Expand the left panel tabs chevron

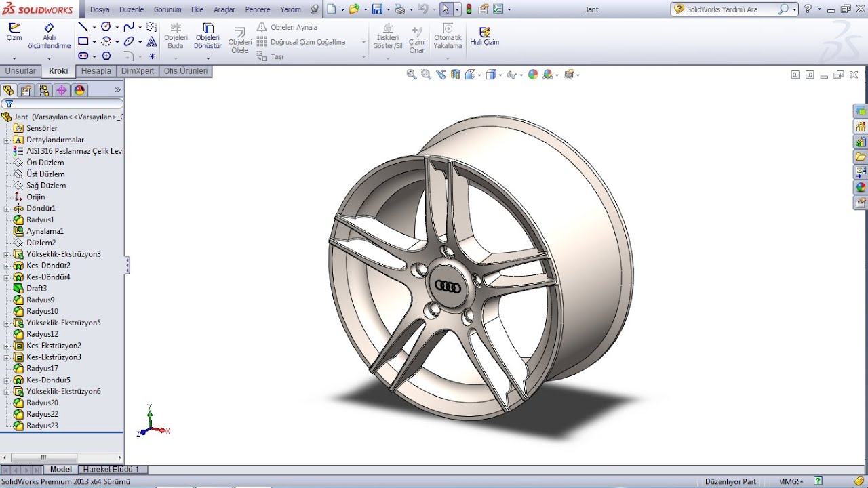coord(117,90)
